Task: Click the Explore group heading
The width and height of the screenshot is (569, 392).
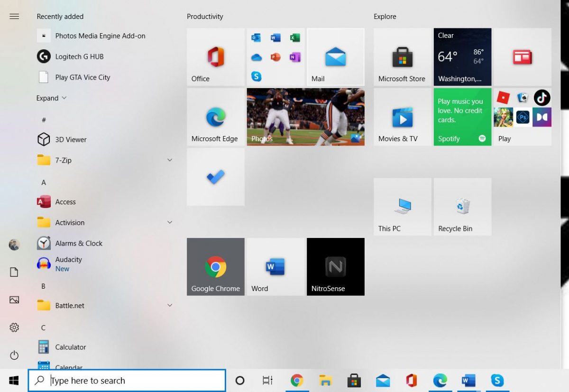Action: pyautogui.click(x=385, y=17)
